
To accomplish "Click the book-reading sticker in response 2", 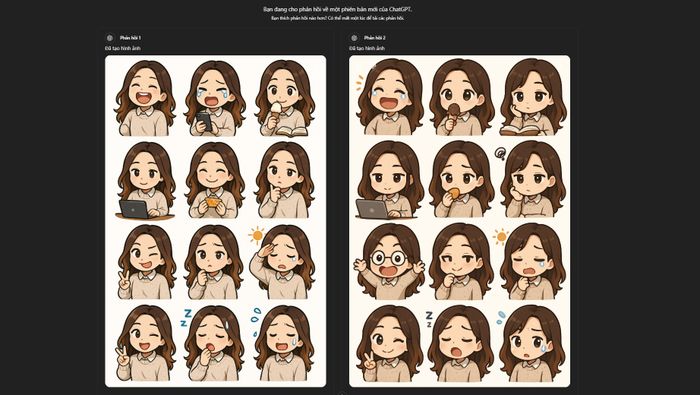I will [x=533, y=97].
